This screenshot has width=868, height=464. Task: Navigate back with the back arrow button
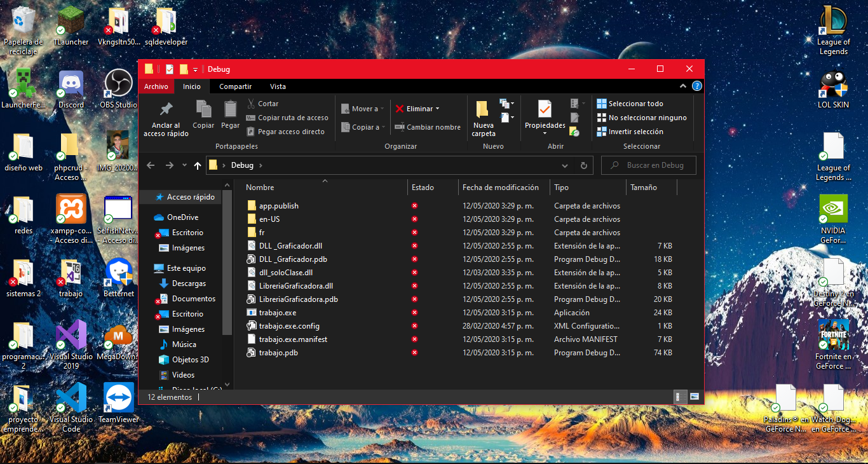[x=151, y=165]
